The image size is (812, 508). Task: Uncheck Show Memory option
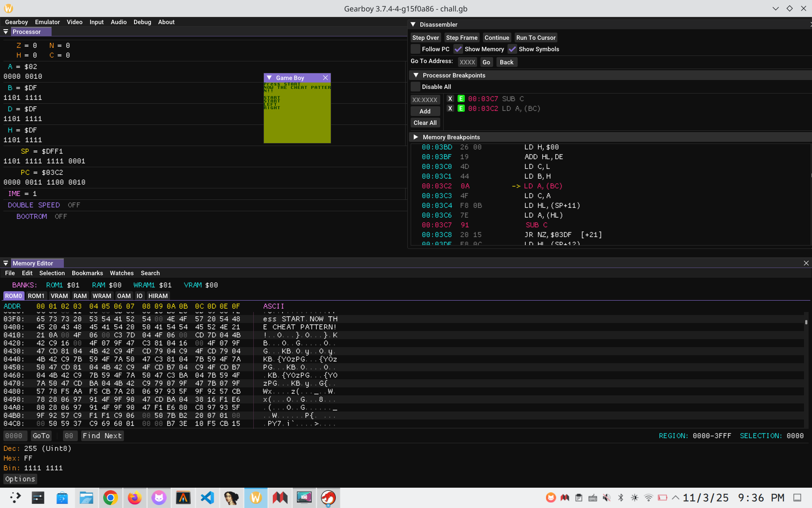coord(458,49)
